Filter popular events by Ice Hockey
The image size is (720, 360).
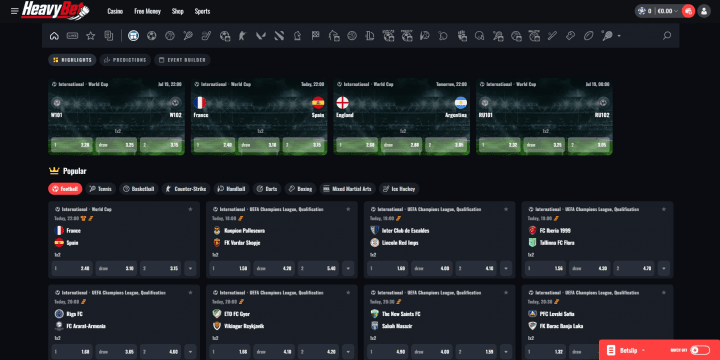(x=399, y=189)
